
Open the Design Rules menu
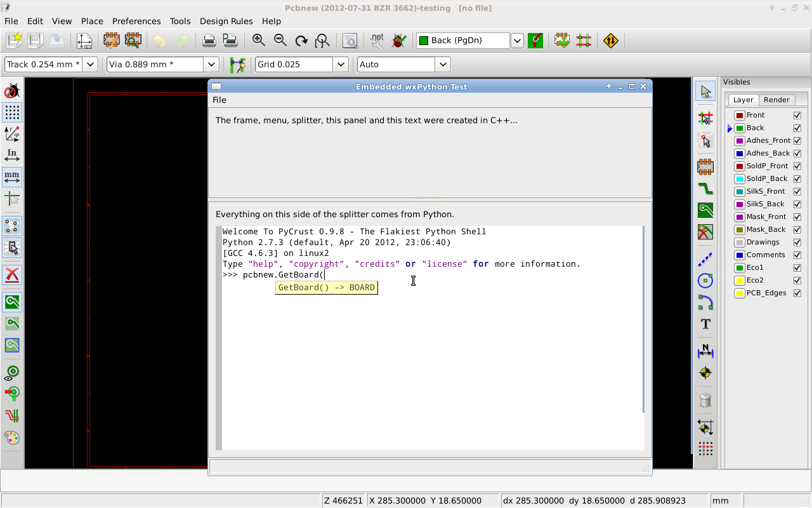[226, 21]
